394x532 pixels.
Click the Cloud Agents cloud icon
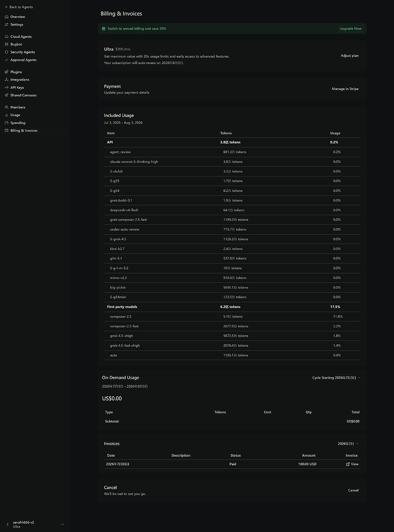click(x=6, y=37)
